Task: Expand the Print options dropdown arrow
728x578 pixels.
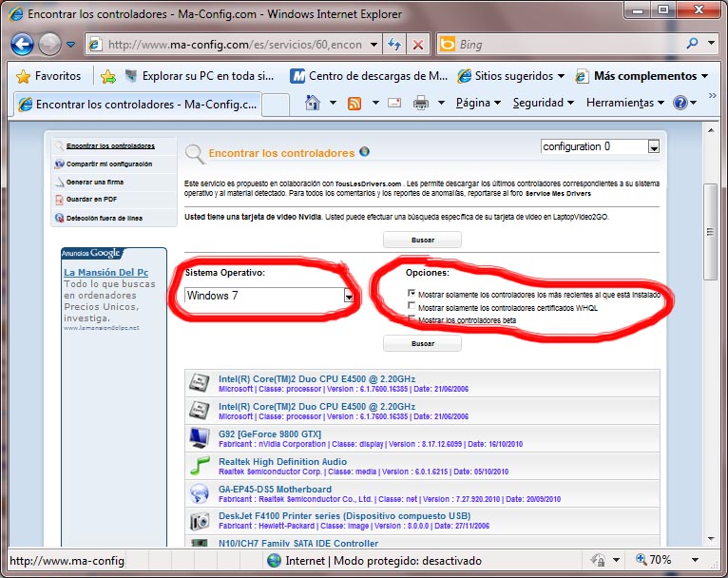Action: point(442,103)
